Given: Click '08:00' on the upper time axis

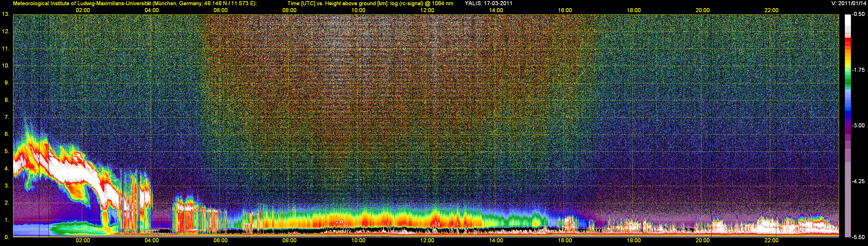Looking at the screenshot, I should click(289, 10).
